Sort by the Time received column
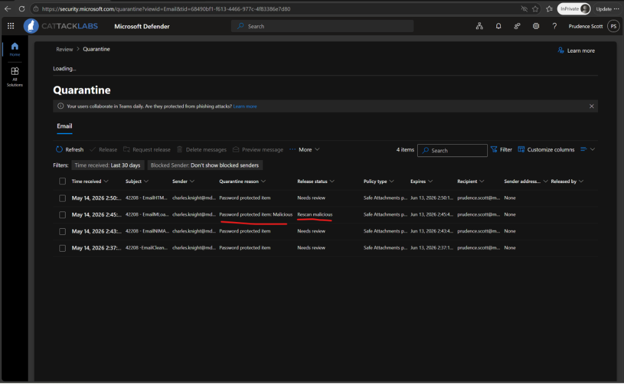This screenshot has height=384, width=624. 90,181
